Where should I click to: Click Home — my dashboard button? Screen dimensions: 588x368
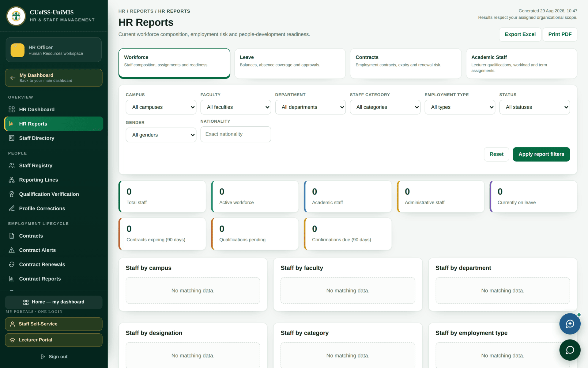coord(54,302)
